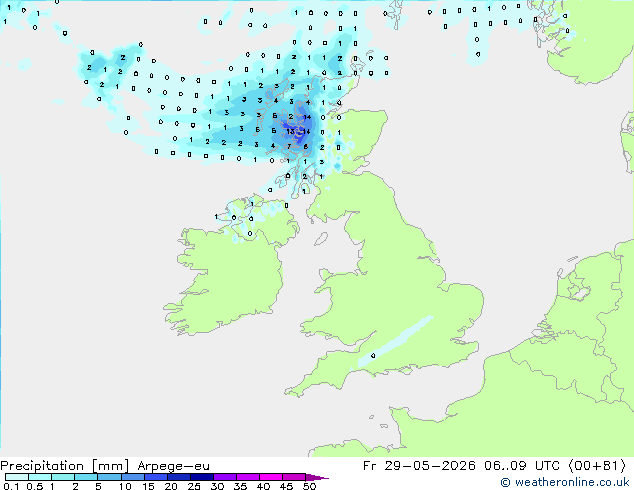The width and height of the screenshot is (634, 490).
Task: Click the "Precipitation [mm]" title text
Action: [64, 466]
